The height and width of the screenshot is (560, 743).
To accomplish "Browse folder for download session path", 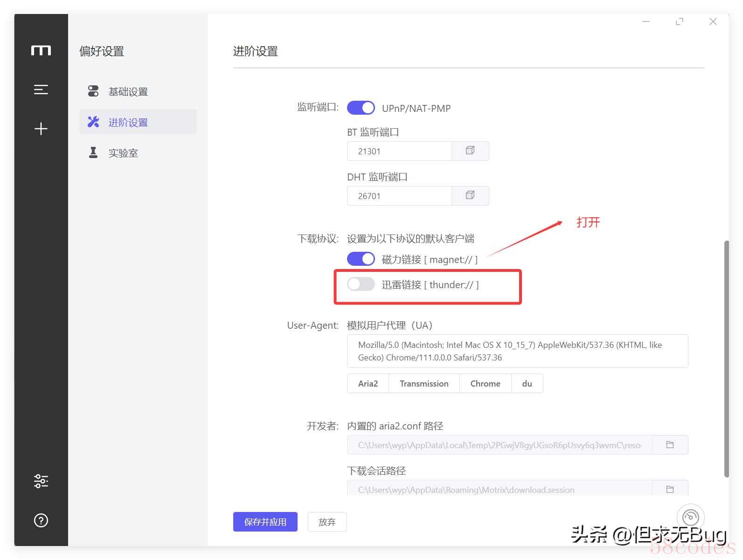I will click(670, 489).
